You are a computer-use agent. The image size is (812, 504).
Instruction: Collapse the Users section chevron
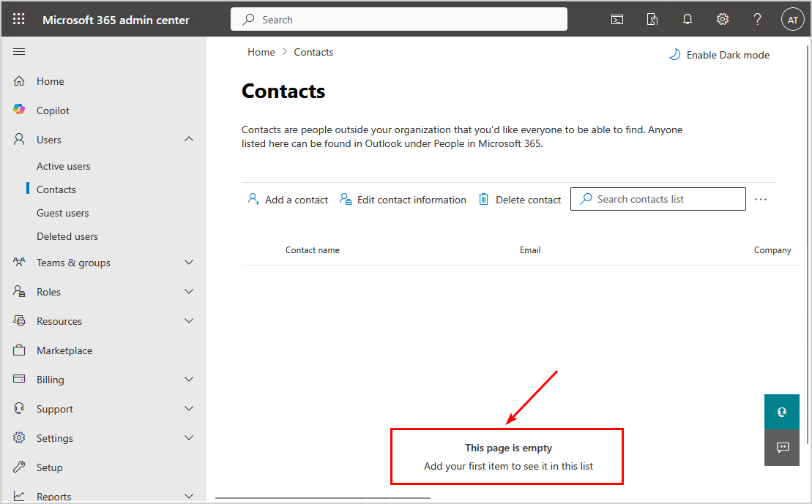tap(189, 140)
